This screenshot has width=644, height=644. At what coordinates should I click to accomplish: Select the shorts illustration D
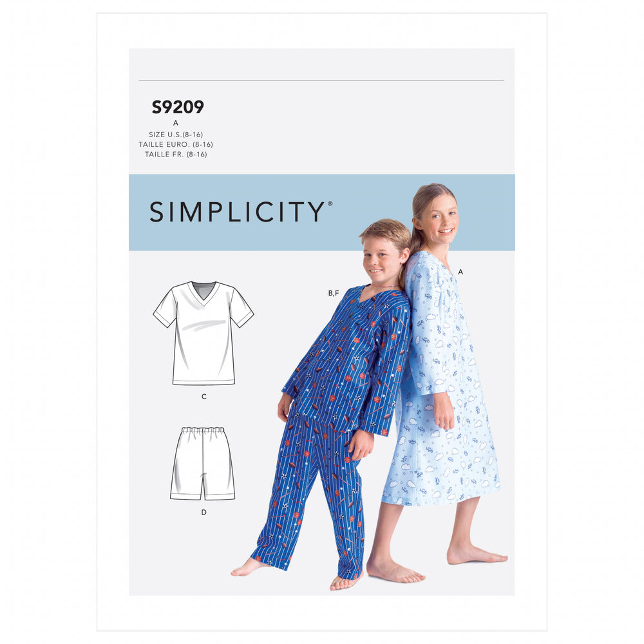coord(203,463)
